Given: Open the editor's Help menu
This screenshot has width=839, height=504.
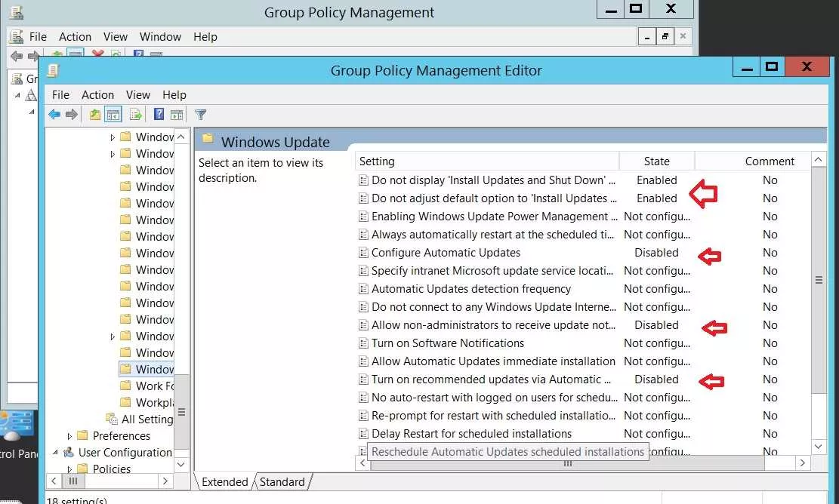Looking at the screenshot, I should point(174,94).
